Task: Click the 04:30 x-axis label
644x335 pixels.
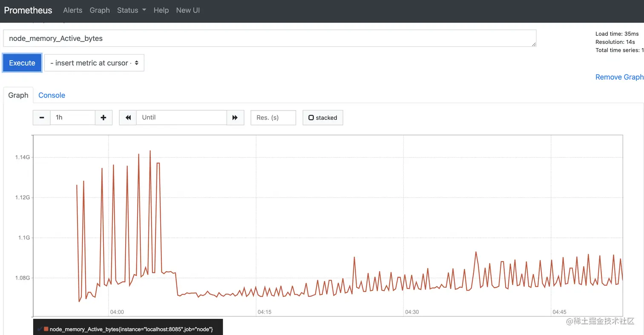Action: [412, 312]
